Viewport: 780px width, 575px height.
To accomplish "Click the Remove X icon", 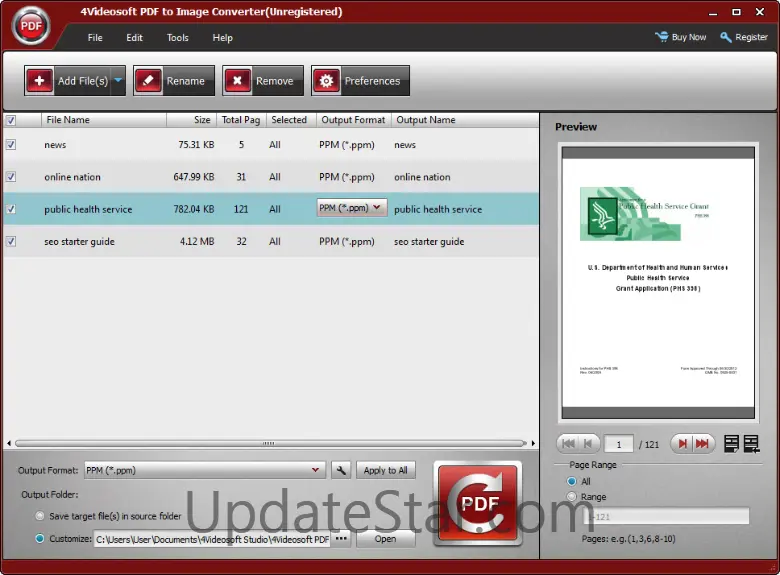I will tap(237, 81).
